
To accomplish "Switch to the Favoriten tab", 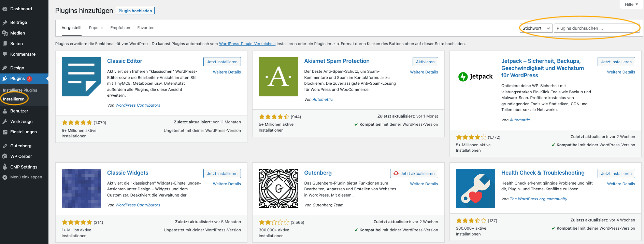I will pos(146,28).
